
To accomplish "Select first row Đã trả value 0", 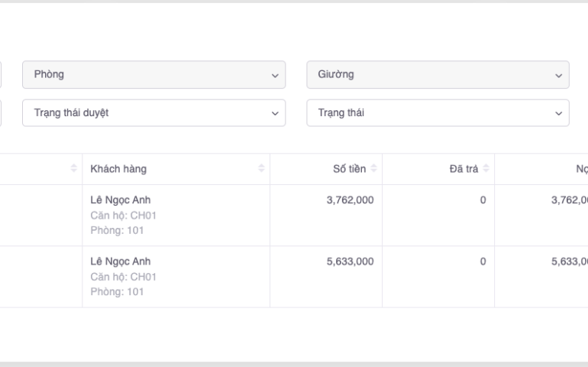I will click(x=483, y=200).
